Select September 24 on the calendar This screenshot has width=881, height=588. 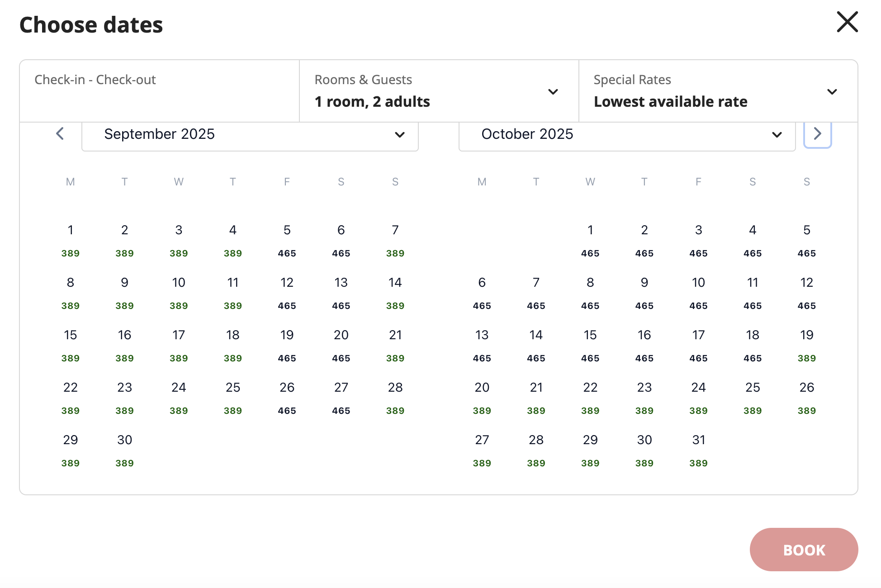[179, 398]
